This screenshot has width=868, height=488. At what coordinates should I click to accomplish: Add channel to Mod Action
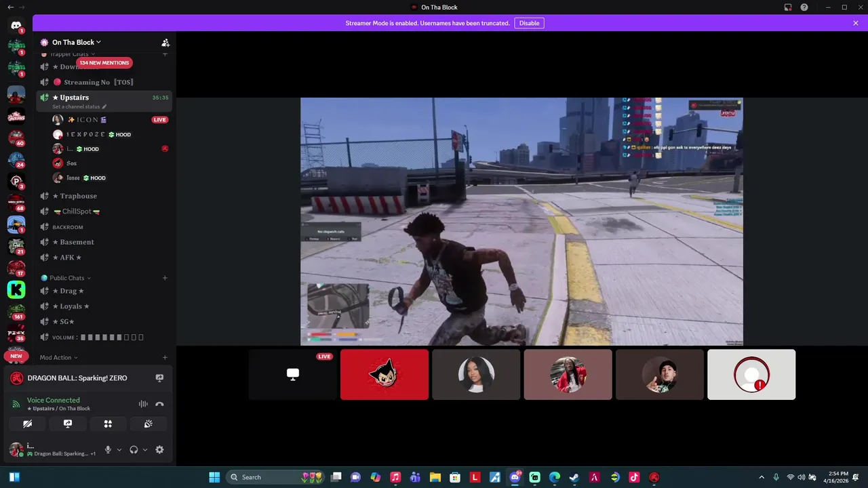165,357
